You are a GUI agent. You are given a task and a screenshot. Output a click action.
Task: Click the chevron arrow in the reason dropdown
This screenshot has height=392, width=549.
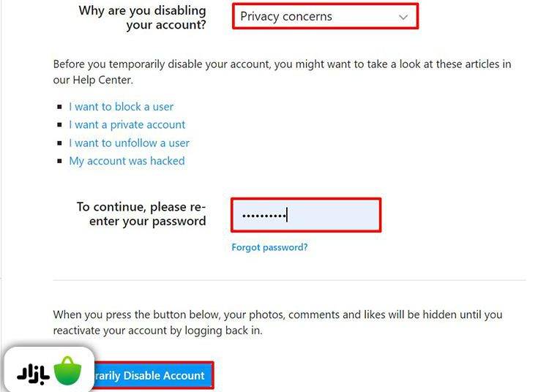point(403,16)
